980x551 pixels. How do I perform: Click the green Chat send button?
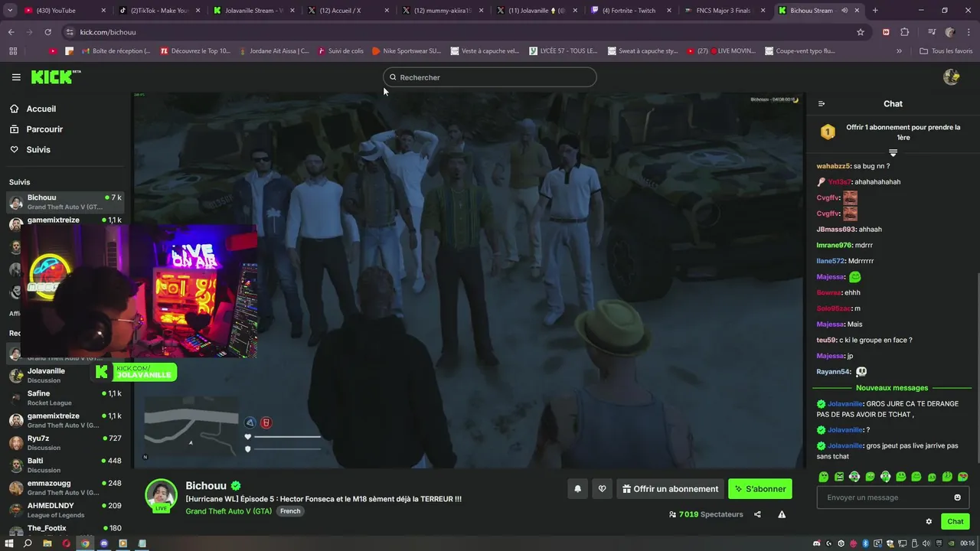click(955, 522)
